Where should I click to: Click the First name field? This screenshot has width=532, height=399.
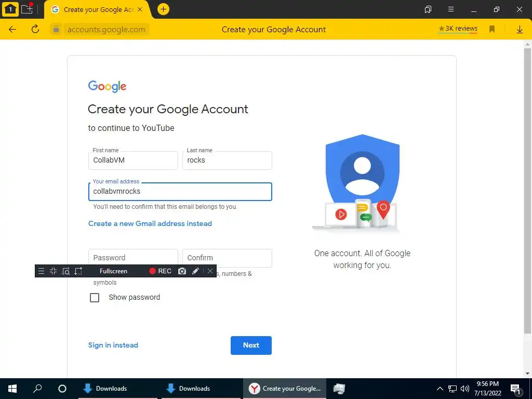pos(133,160)
